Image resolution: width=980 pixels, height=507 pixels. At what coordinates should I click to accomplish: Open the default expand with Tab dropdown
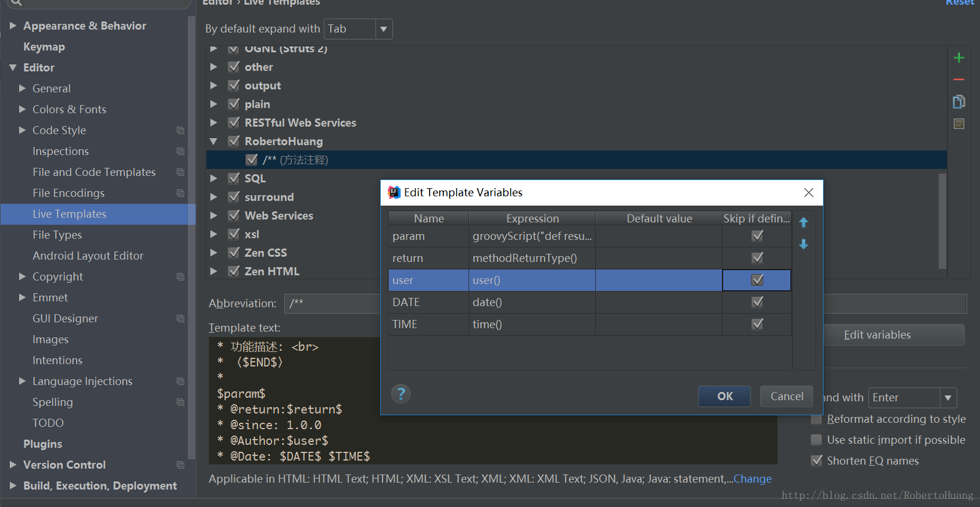[x=384, y=29]
